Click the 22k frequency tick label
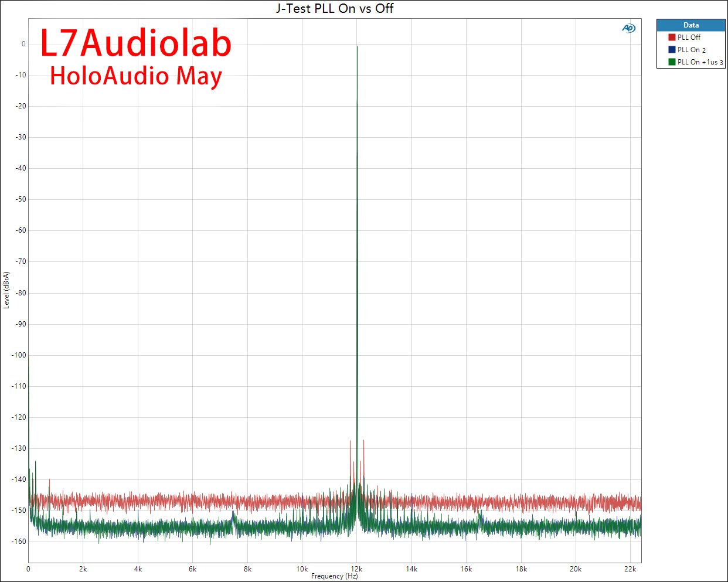728x582 pixels. [631, 569]
